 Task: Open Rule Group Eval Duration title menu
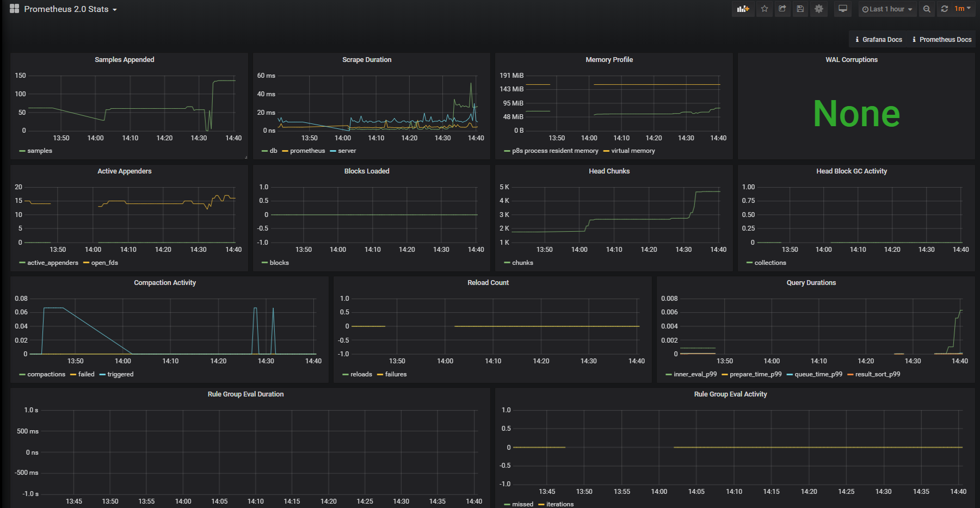245,394
